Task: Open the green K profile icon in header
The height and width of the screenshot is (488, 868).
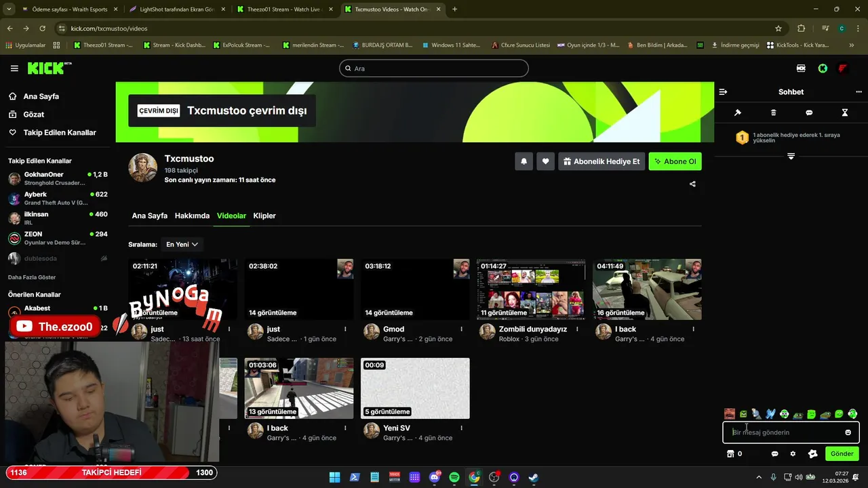Action: tap(823, 68)
